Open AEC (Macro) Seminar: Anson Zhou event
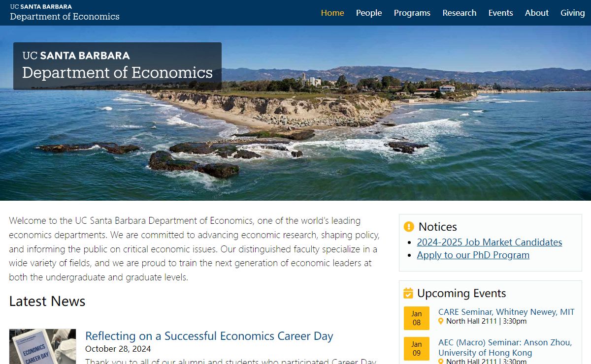 point(505,347)
